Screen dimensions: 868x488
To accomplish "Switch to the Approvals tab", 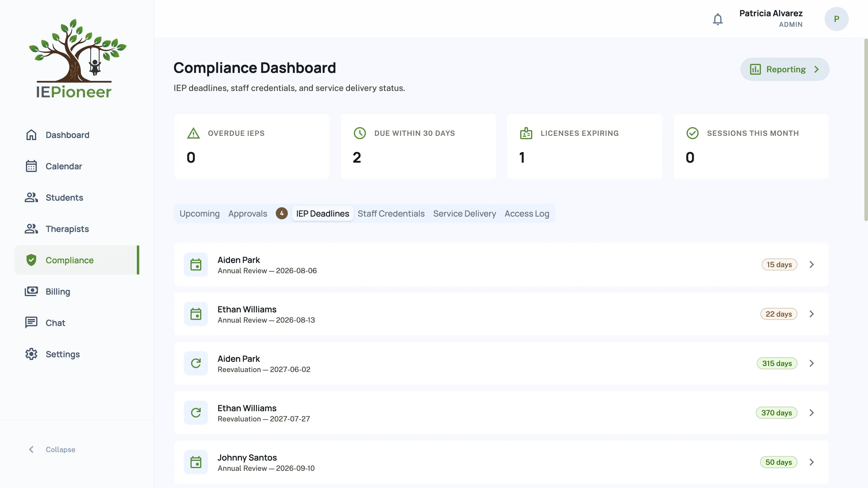I will click(248, 214).
